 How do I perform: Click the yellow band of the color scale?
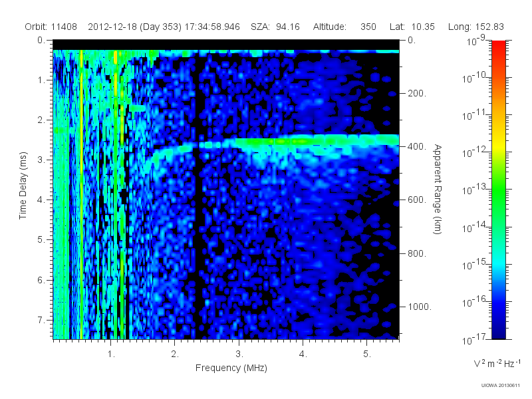499,148
